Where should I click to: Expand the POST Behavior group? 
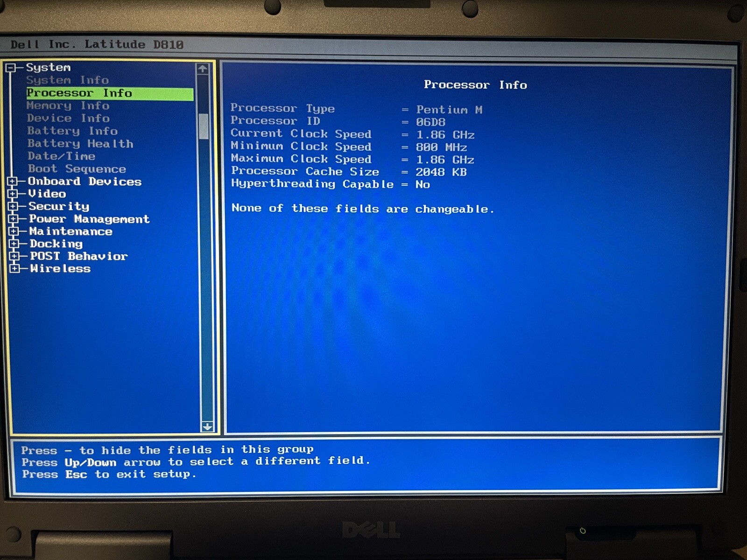[x=14, y=256]
